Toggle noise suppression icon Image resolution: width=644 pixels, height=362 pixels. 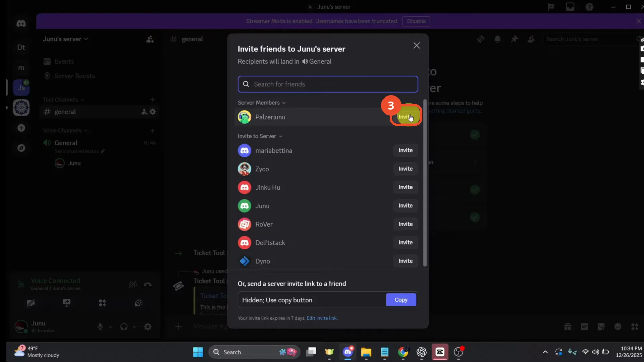tap(132, 285)
